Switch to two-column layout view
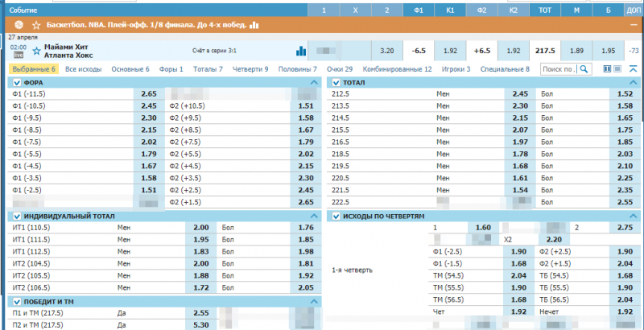The height and width of the screenshot is (330, 644). coord(608,69)
